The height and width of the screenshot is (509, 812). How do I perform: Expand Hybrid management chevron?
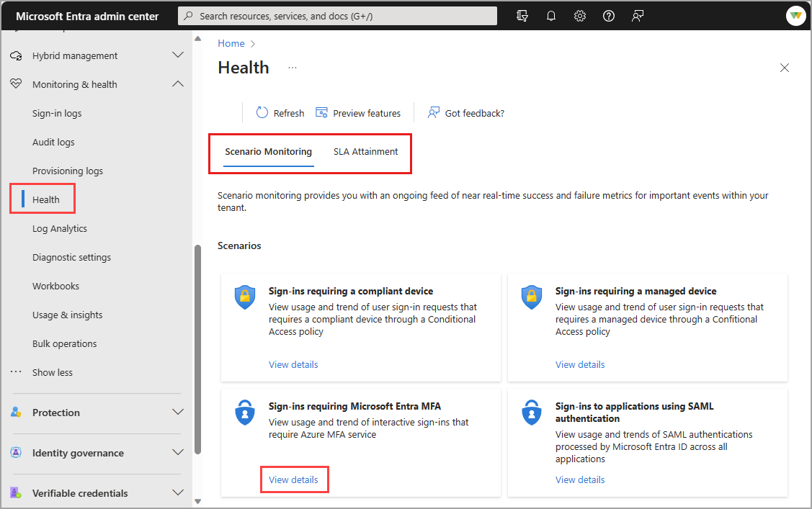click(x=178, y=55)
